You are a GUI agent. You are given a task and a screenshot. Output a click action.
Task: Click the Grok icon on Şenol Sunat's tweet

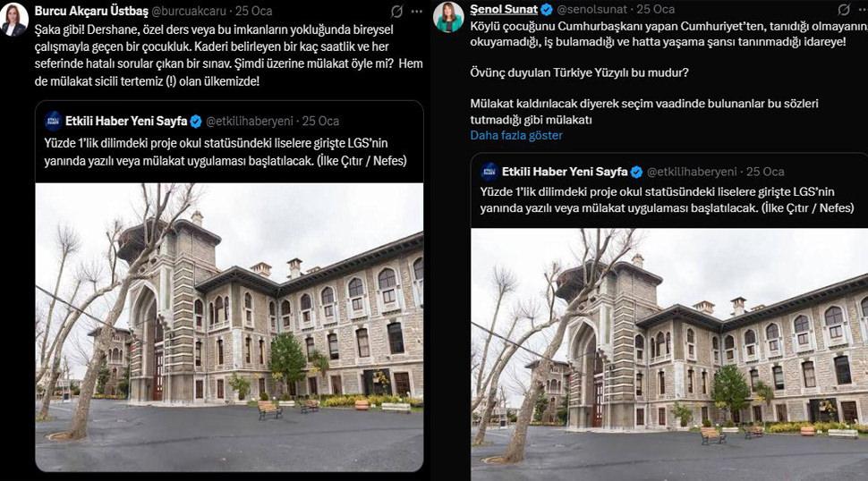[x=844, y=10]
